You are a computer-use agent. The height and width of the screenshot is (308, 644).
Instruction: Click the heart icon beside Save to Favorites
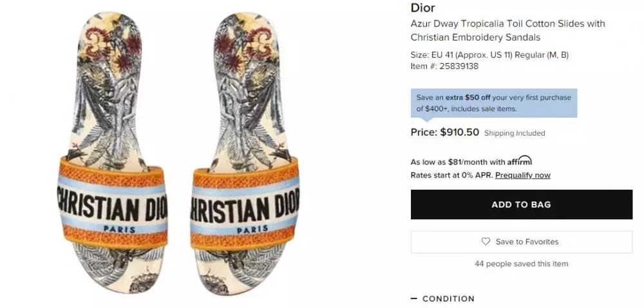[x=486, y=242]
